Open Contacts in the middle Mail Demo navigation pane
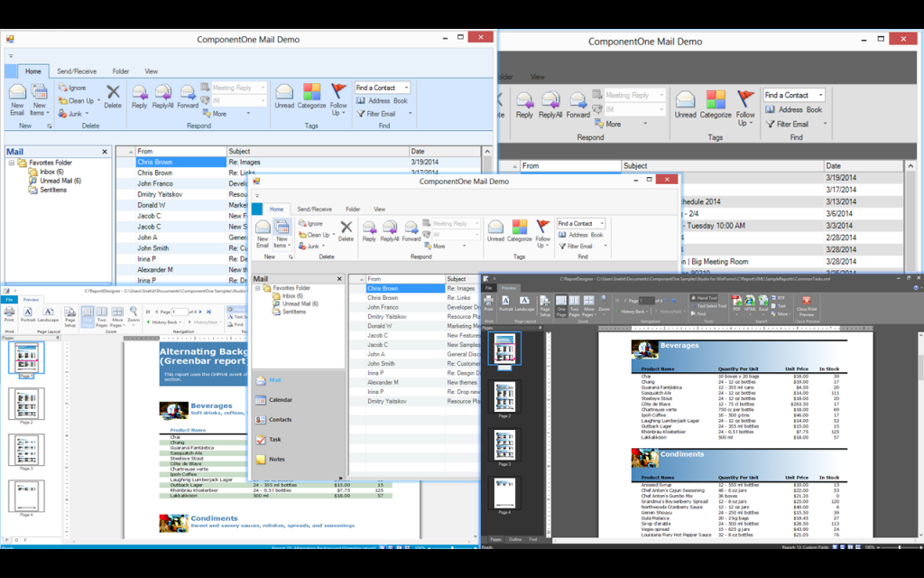Screen dimensions: 924x578 (274, 420)
